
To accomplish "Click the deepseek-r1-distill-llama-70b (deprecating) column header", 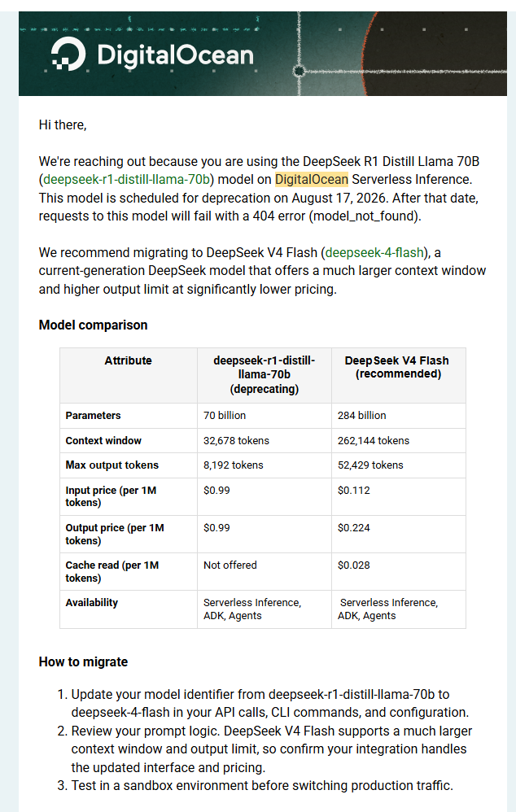I will tap(265, 375).
